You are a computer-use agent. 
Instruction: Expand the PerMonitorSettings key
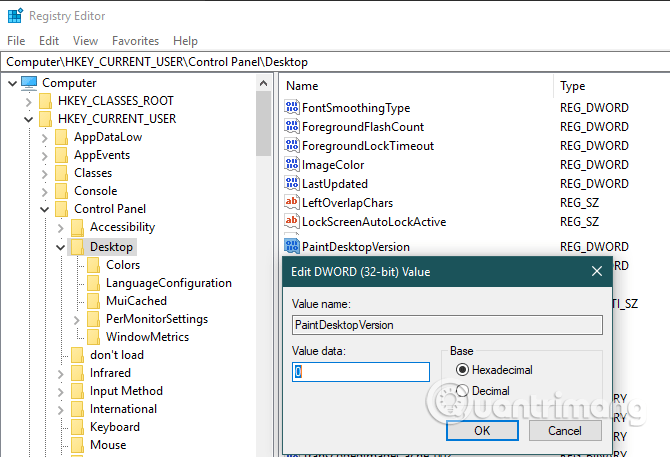coord(77,319)
